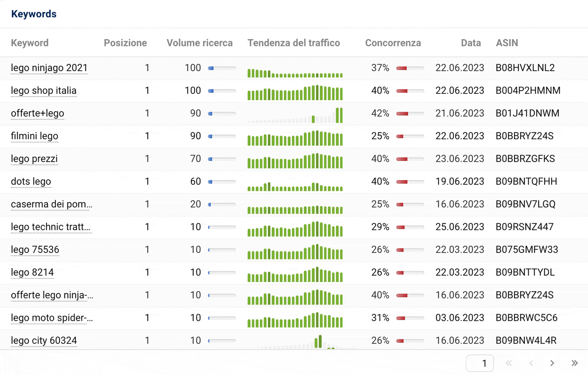Open keyword link lego 75536
588x375 pixels.
(35, 249)
